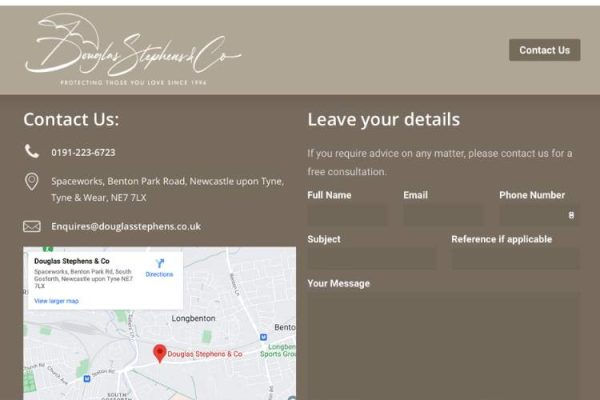Click the Metro station icon near Station Rd

point(87,379)
